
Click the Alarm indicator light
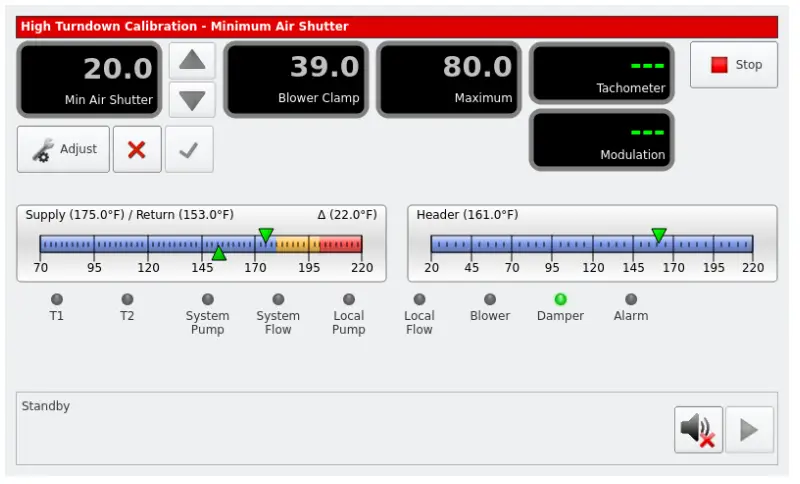point(631,299)
